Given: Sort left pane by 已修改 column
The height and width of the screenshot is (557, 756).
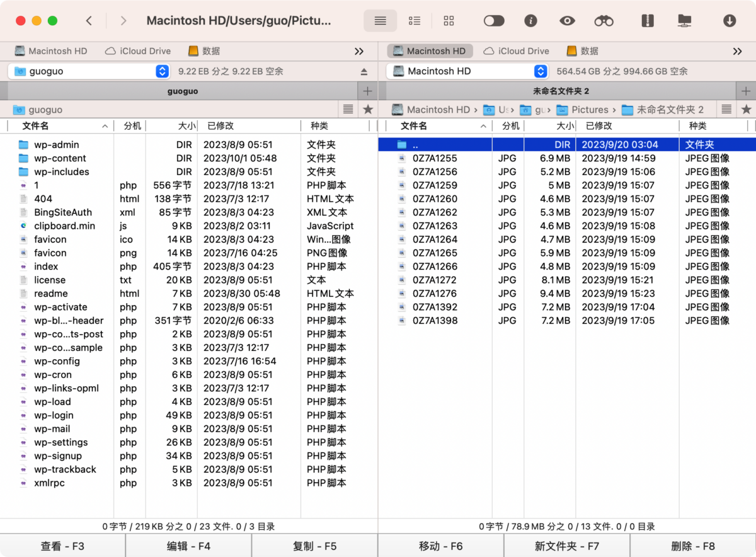Looking at the screenshot, I should coord(249,126).
